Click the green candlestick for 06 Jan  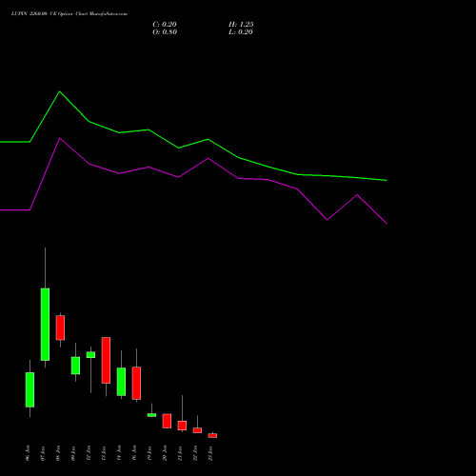point(30,389)
